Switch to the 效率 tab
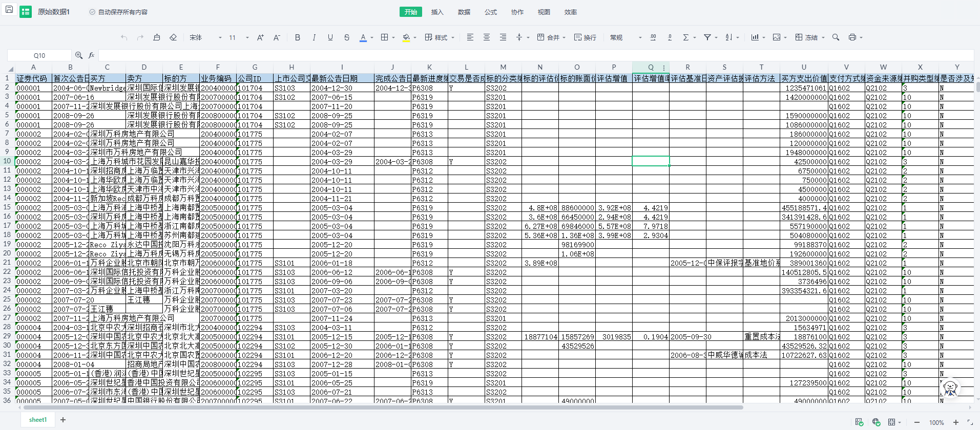This screenshot has height=430, width=980. [571, 12]
